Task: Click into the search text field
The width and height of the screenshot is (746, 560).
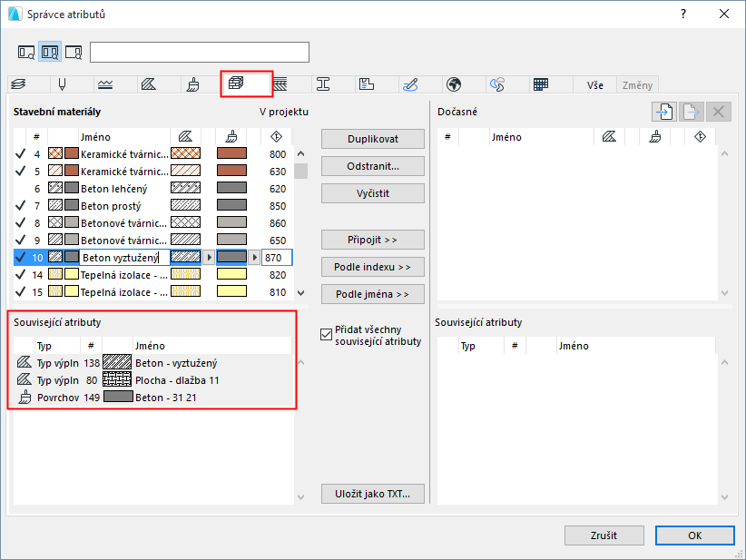Action: click(200, 53)
